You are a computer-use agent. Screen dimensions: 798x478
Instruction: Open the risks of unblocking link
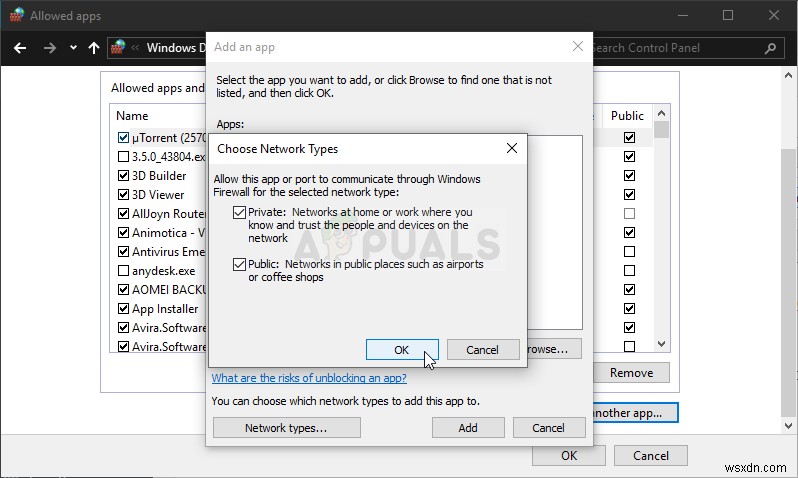coord(309,378)
